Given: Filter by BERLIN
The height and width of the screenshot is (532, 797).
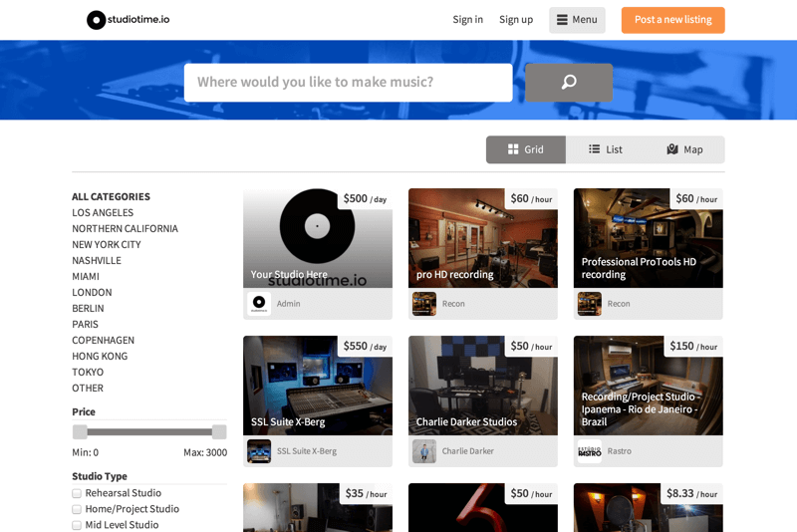Looking at the screenshot, I should coord(88,308).
